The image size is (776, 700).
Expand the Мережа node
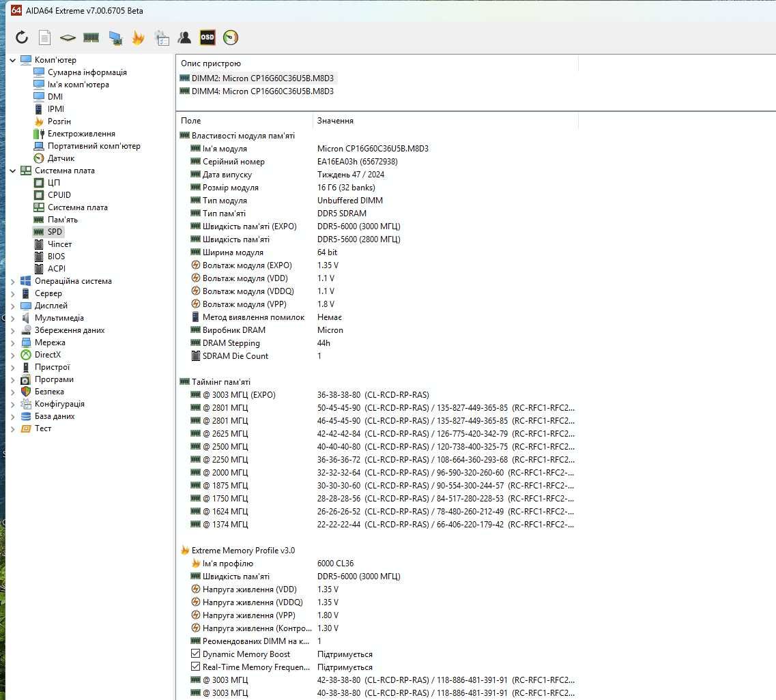12,342
